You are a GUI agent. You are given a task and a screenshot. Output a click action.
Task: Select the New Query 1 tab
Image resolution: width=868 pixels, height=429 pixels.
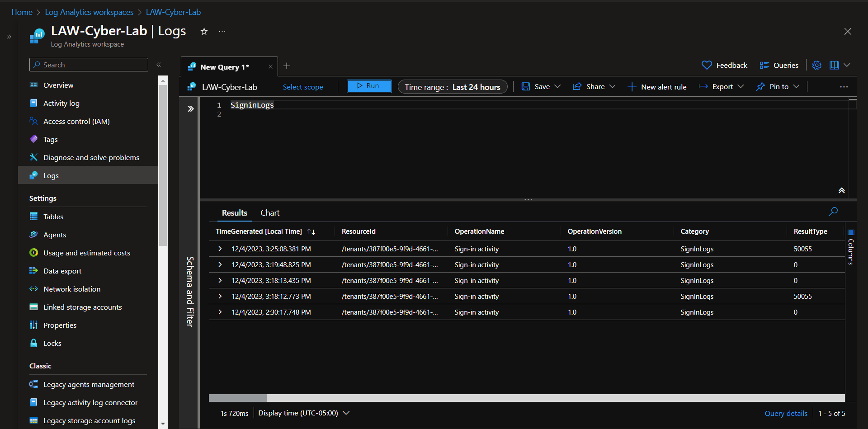(x=225, y=67)
